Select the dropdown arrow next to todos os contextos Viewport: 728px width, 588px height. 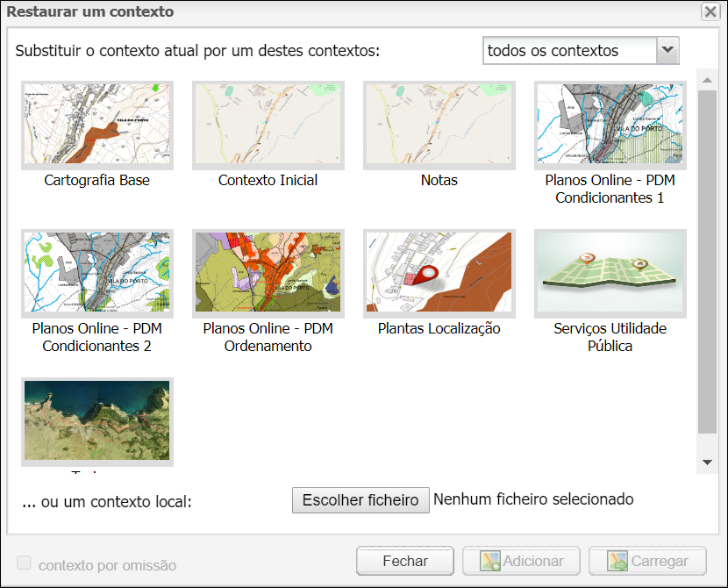click(668, 50)
